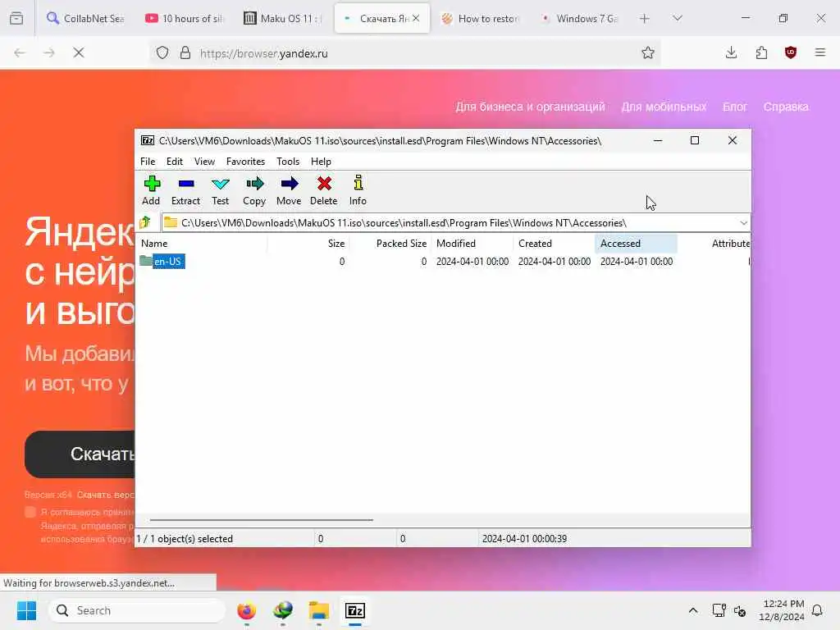Open the Windows Start menu

(26, 610)
